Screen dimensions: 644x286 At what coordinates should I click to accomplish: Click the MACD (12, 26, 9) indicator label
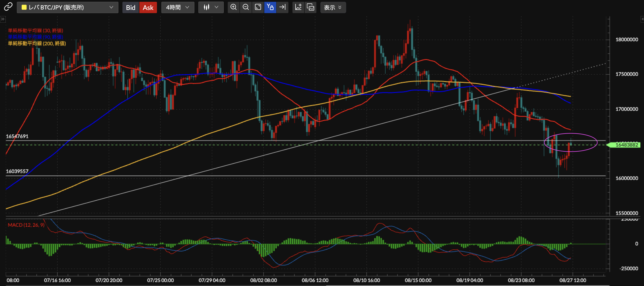26,225
